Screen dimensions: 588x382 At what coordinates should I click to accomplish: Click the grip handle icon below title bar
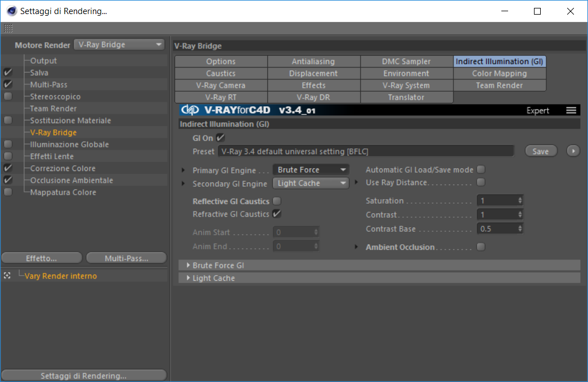pos(8,28)
